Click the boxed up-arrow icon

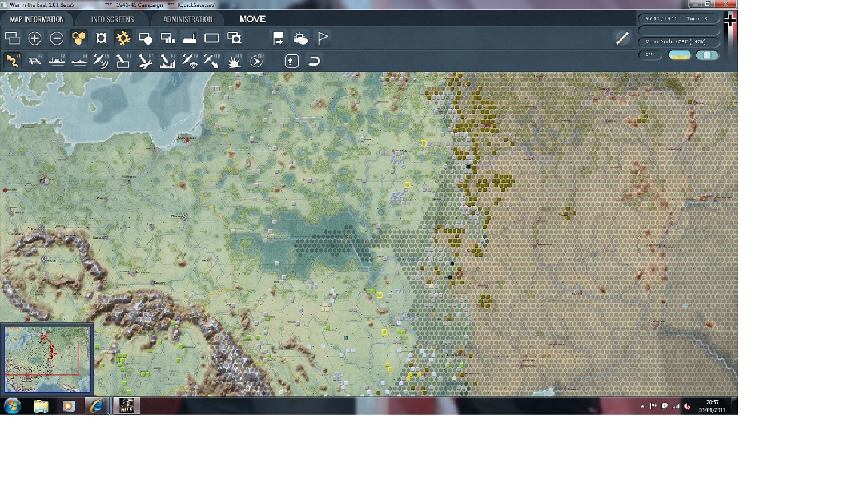tap(292, 61)
